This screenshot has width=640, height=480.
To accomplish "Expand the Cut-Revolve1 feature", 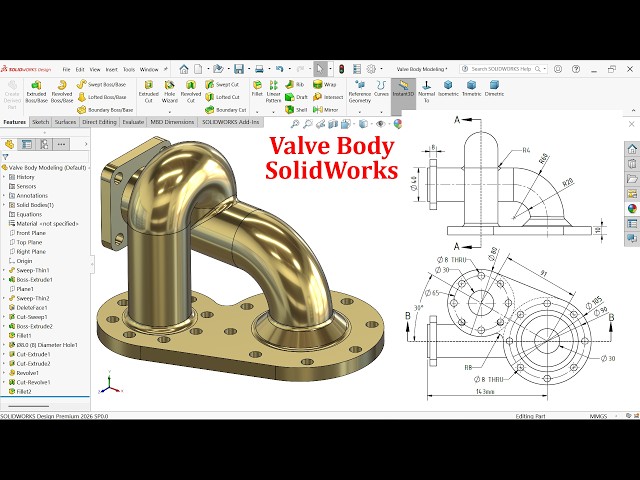I will click(x=4, y=382).
